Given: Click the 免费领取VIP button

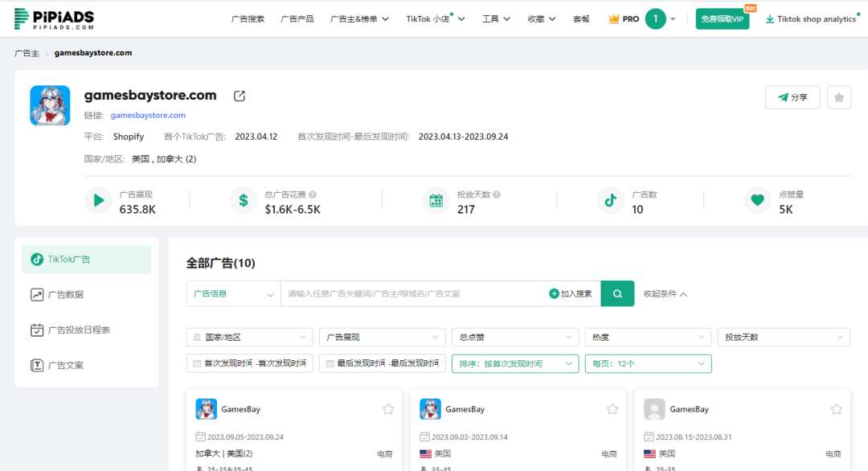Looking at the screenshot, I should tap(722, 18).
